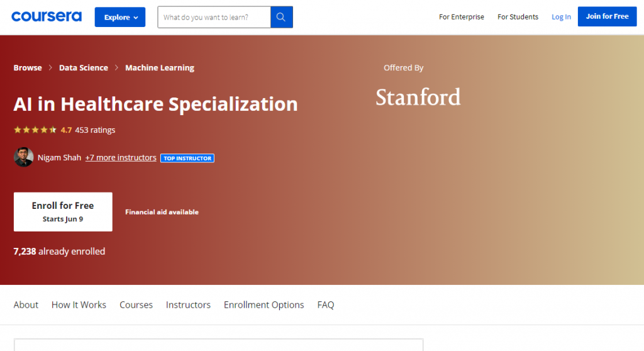Switch to the About tab
644x351 pixels.
[26, 304]
